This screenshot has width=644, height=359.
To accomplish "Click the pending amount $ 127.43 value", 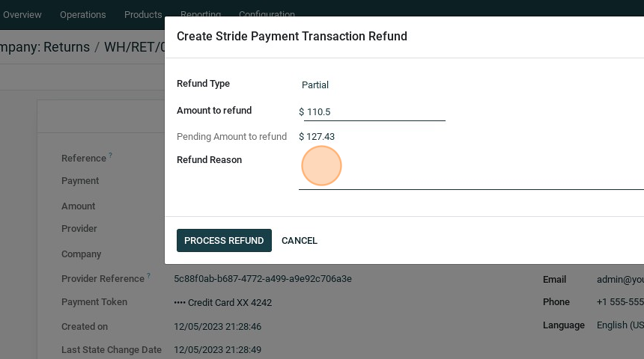I will pyautogui.click(x=317, y=137).
